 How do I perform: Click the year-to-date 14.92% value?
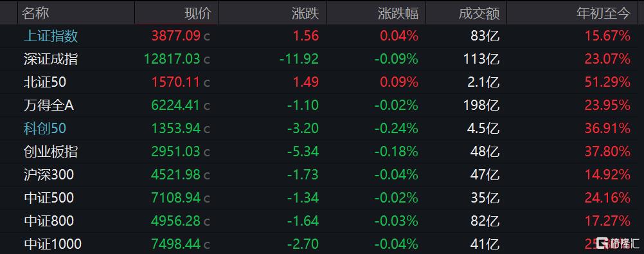(607, 175)
